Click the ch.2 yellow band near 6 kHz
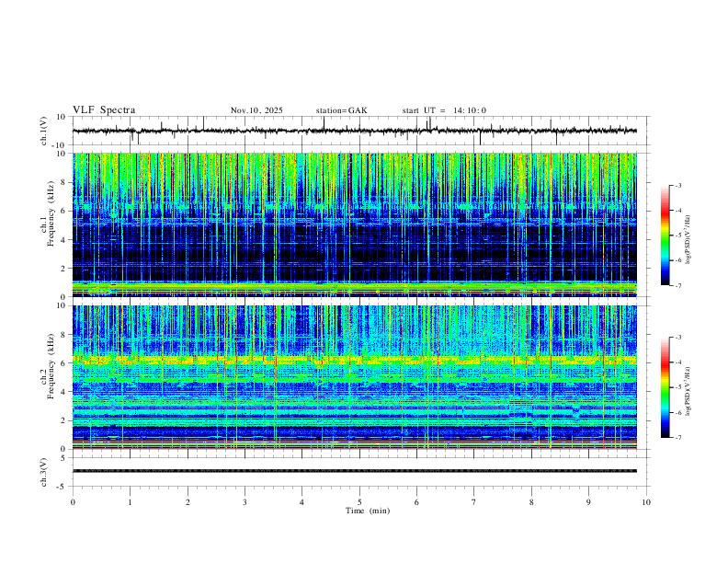 [355, 360]
